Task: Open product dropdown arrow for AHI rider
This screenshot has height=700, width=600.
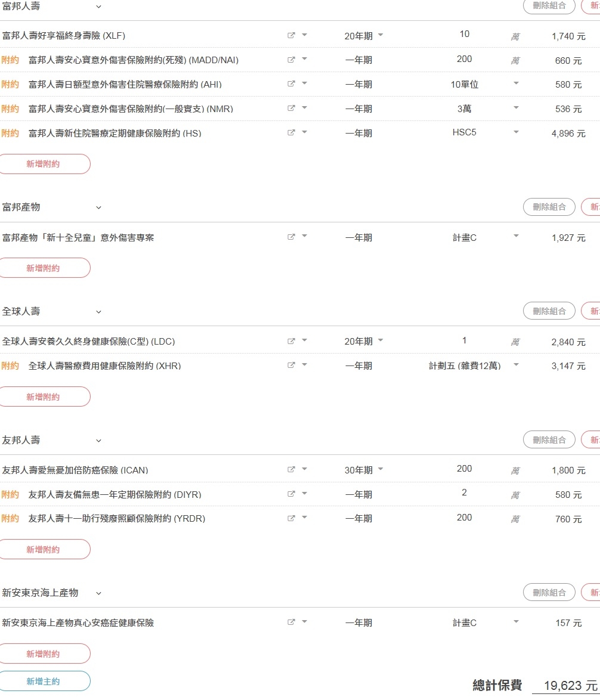Action: (x=304, y=83)
